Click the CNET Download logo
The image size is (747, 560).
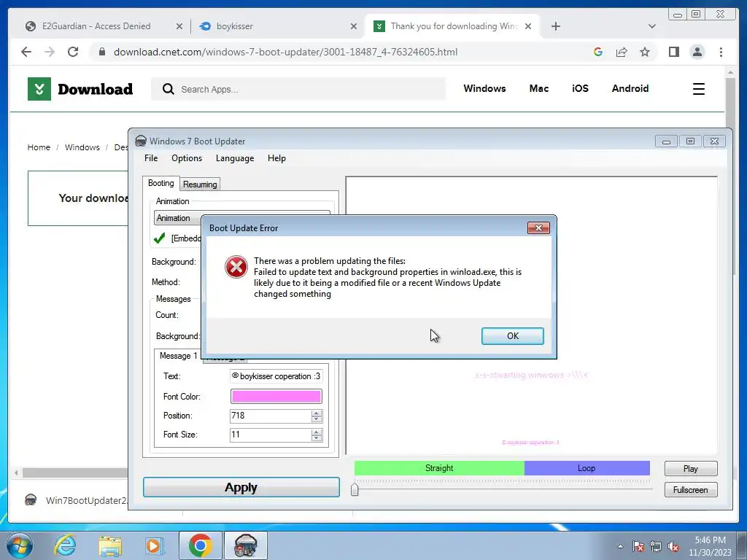(x=80, y=88)
